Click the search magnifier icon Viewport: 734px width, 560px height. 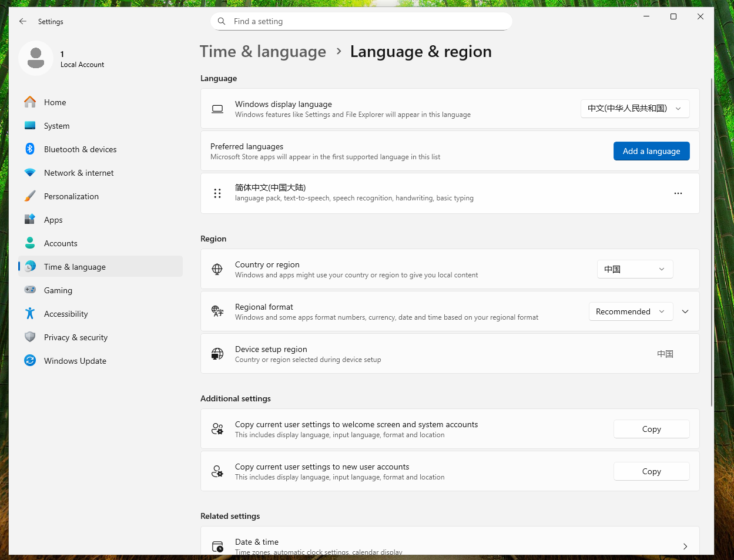point(222,21)
